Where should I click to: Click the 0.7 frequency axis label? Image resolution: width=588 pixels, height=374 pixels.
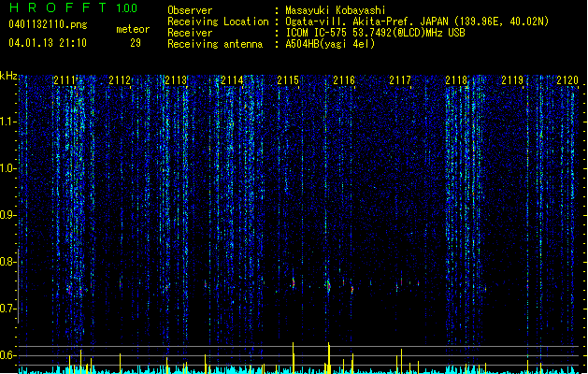click(x=8, y=309)
